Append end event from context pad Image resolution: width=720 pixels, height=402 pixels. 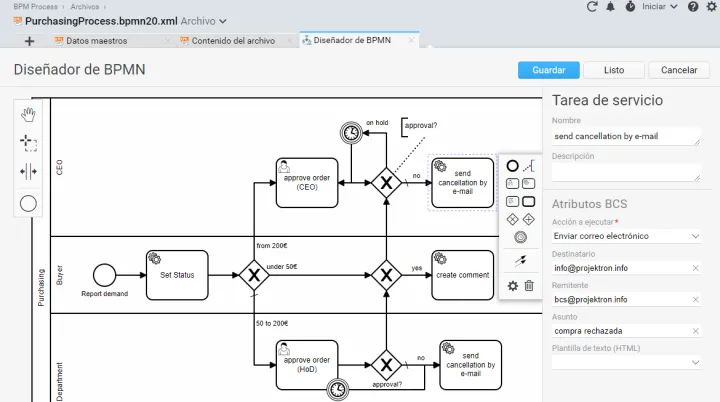coord(512,166)
